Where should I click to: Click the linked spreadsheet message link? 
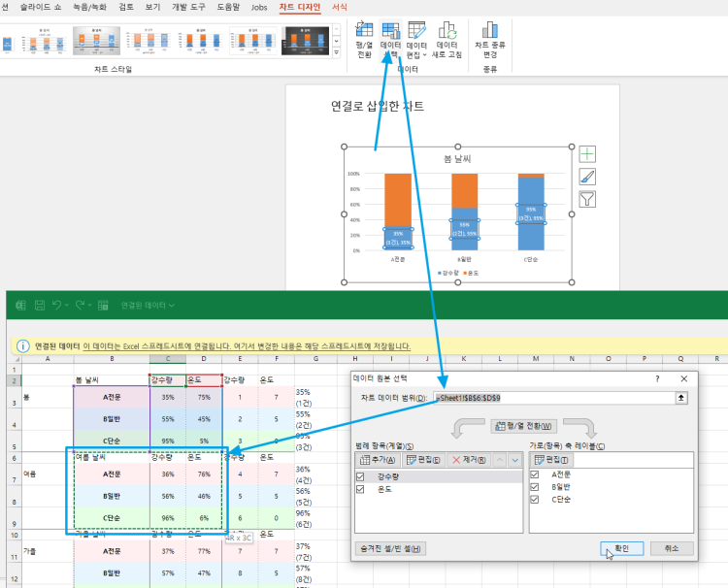pyautogui.click(x=247, y=345)
